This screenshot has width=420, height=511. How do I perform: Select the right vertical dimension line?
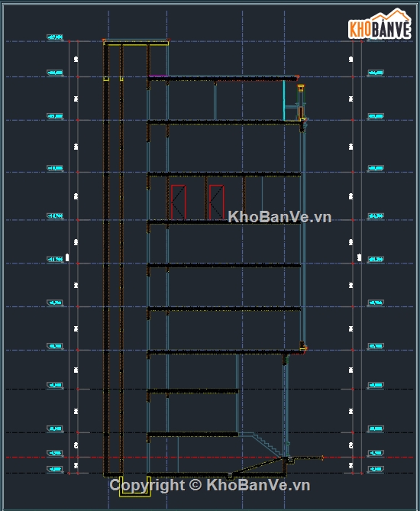pos(362,257)
